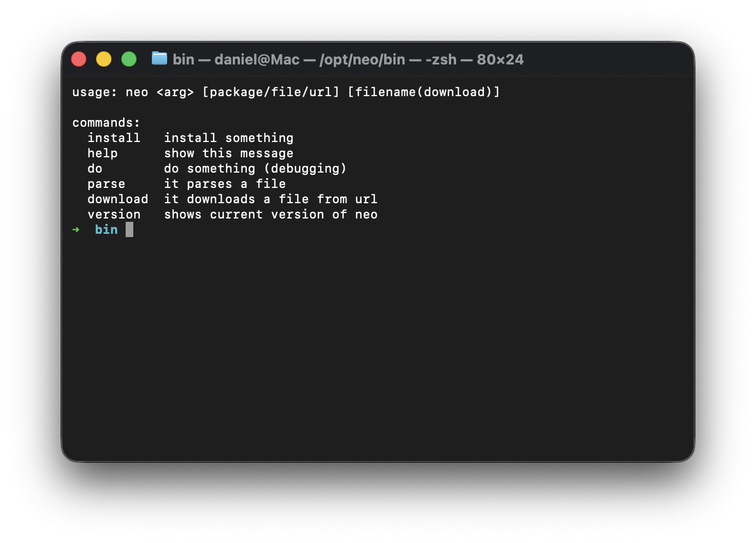Click the window title text '/opt/neo/bin'
This screenshot has width=756, height=543.
tap(363, 59)
